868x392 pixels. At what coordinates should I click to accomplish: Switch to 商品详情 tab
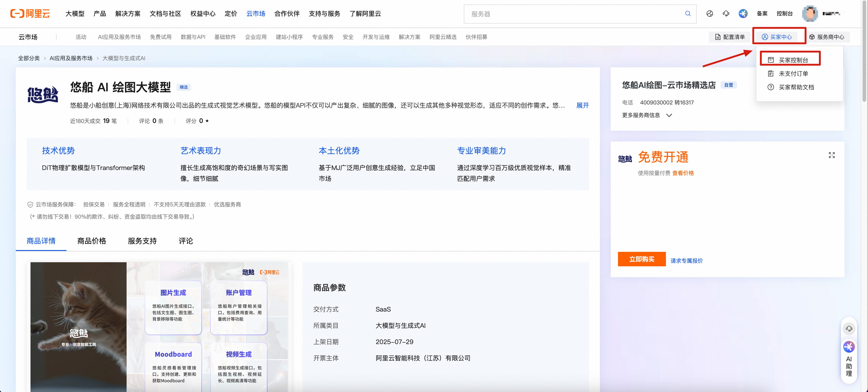tap(41, 241)
